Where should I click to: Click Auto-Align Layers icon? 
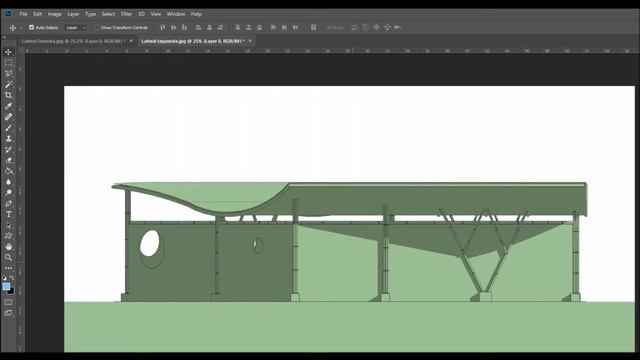(313, 27)
